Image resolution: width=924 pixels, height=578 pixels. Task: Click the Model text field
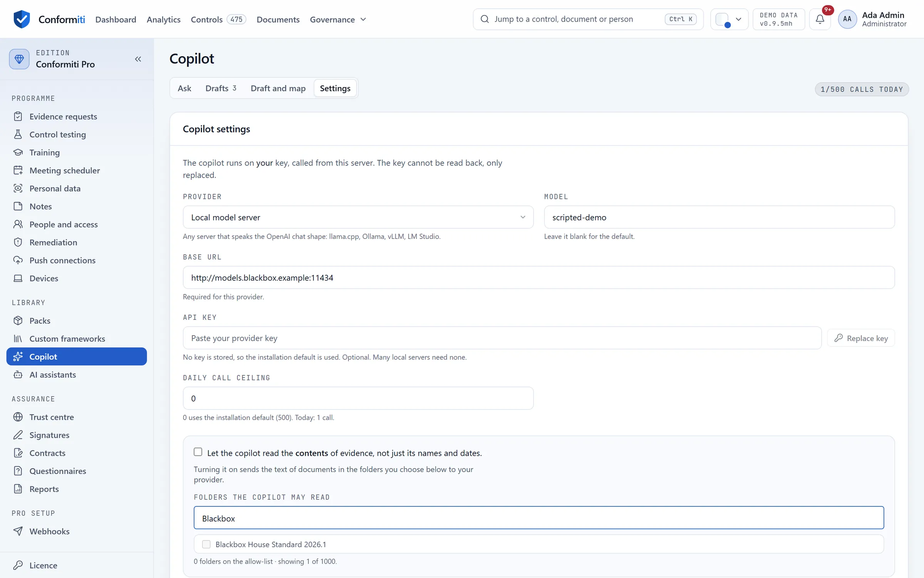719,217
